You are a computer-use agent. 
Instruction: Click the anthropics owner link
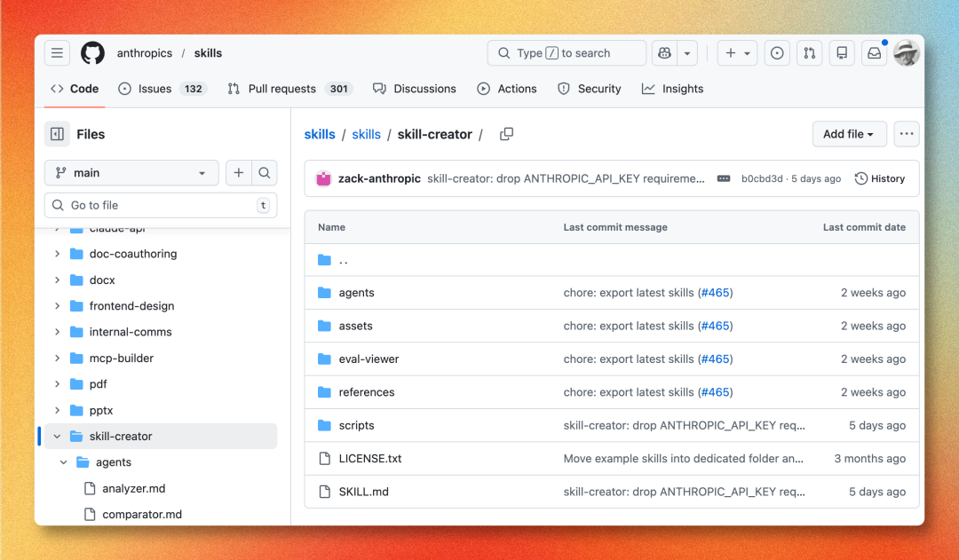click(145, 53)
